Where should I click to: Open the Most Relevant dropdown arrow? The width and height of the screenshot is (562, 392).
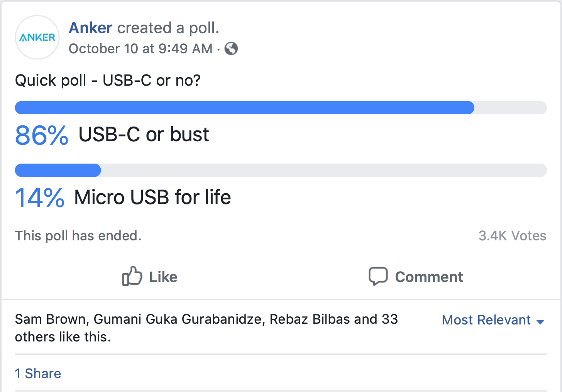click(x=540, y=321)
